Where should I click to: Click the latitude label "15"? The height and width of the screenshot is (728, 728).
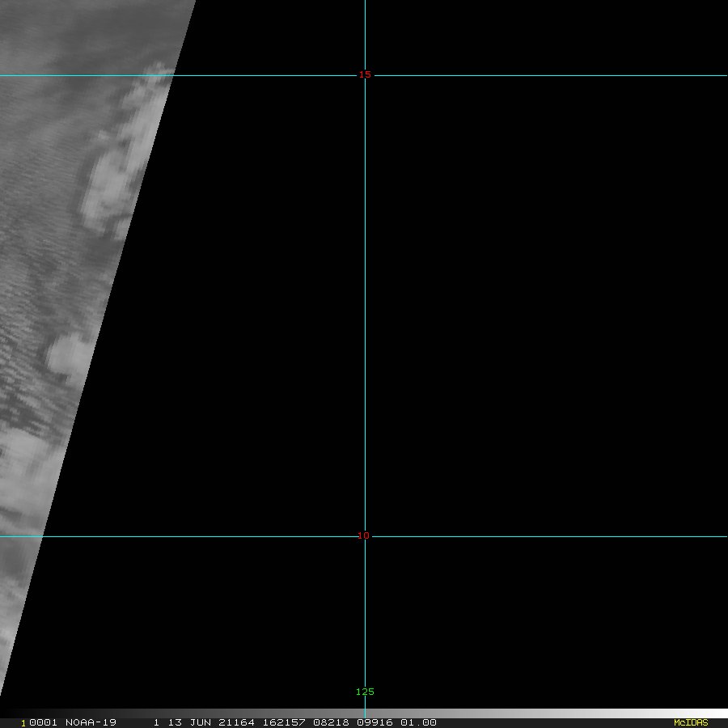[365, 74]
